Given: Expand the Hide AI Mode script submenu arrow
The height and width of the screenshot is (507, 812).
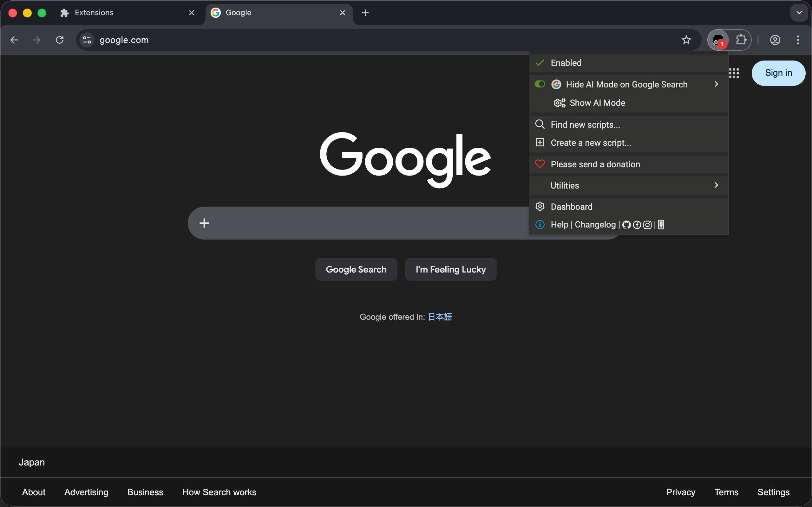Looking at the screenshot, I should [x=716, y=84].
